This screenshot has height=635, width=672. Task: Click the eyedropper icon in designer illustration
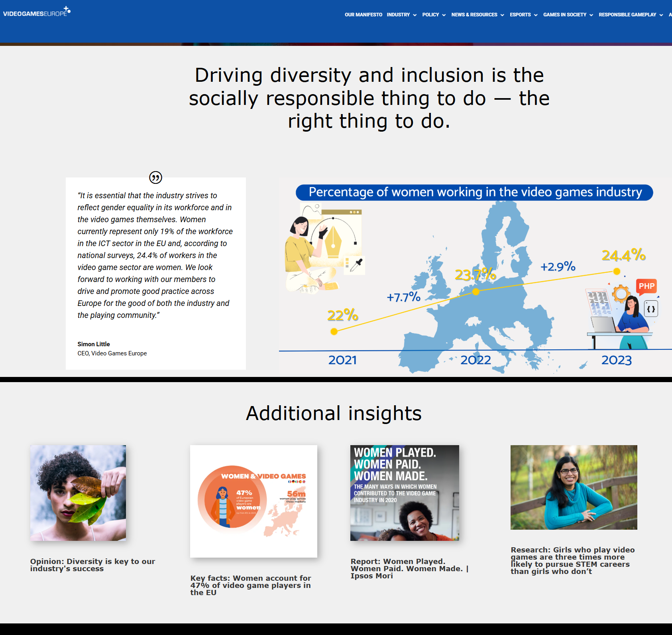click(356, 265)
